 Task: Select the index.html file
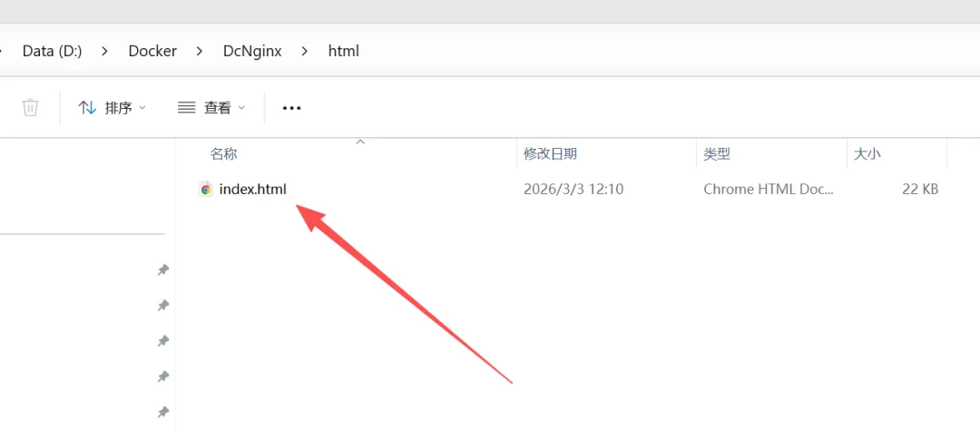(x=252, y=190)
